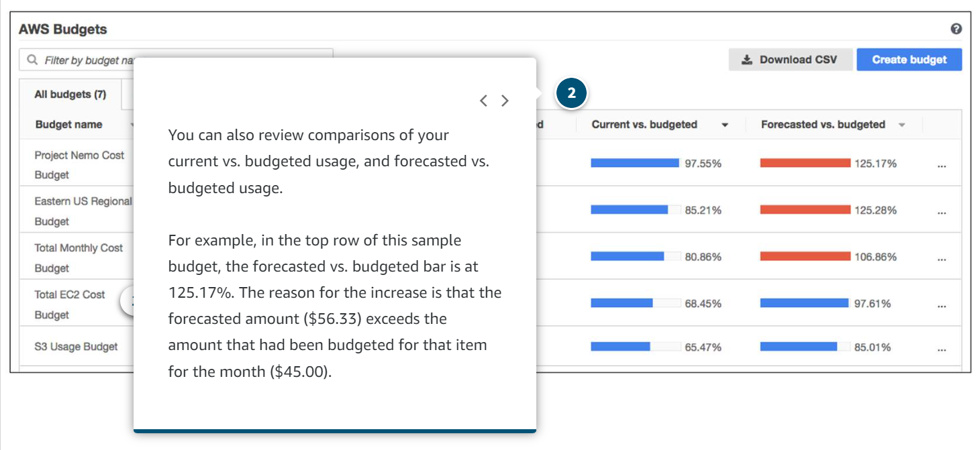Image resolution: width=980 pixels, height=450 pixels.
Task: Click the 85.21% current progress bar
Action: [636, 210]
